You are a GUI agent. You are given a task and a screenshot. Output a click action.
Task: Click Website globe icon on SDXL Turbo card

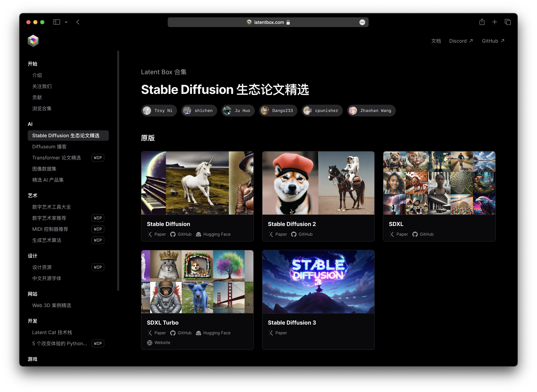[x=150, y=343]
